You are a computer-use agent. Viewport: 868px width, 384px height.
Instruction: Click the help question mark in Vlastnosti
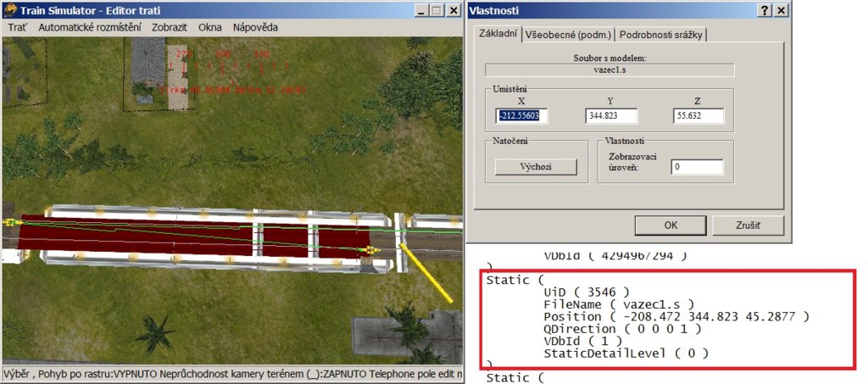[765, 10]
